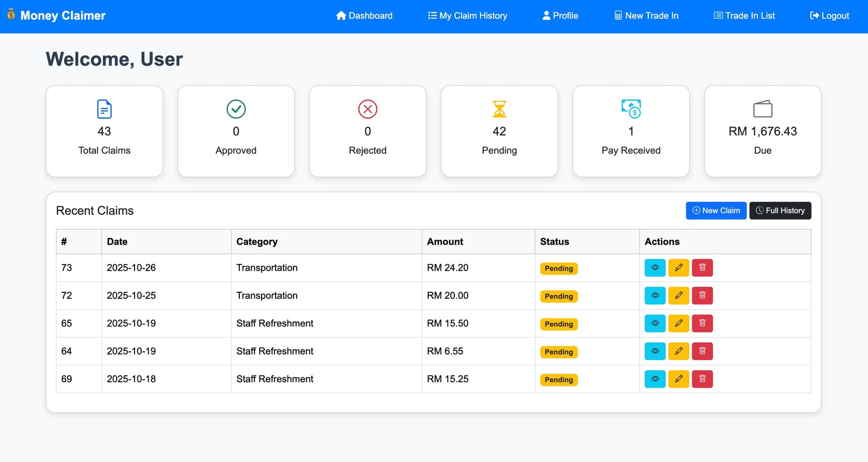Log out using Logout link

coord(829,16)
